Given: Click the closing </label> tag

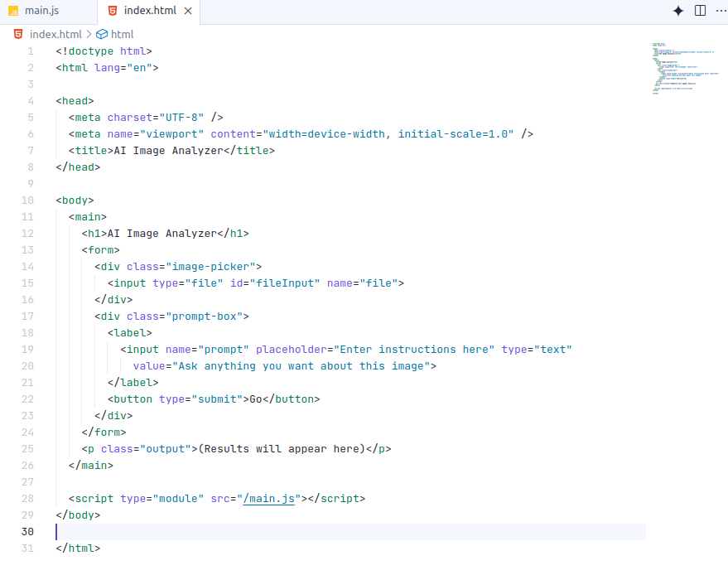Looking at the screenshot, I should (133, 383).
